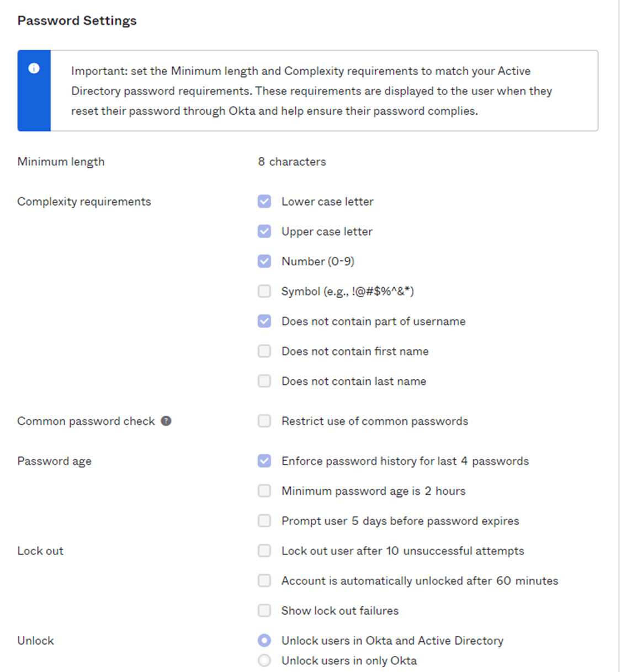Click the Password Settings heading
Screen dimensions: 621x672
coord(77,20)
